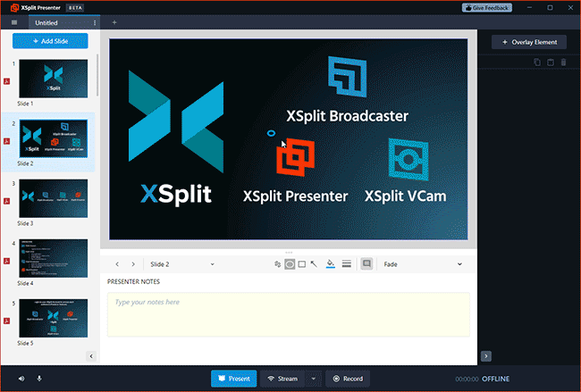Viewport: 581px width, 392px height.
Task: Minimize the XSplit Presenter window
Action: (x=529, y=8)
